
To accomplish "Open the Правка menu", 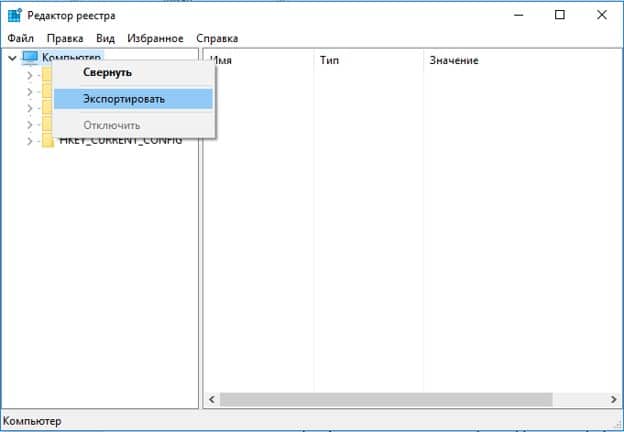I will (65, 38).
